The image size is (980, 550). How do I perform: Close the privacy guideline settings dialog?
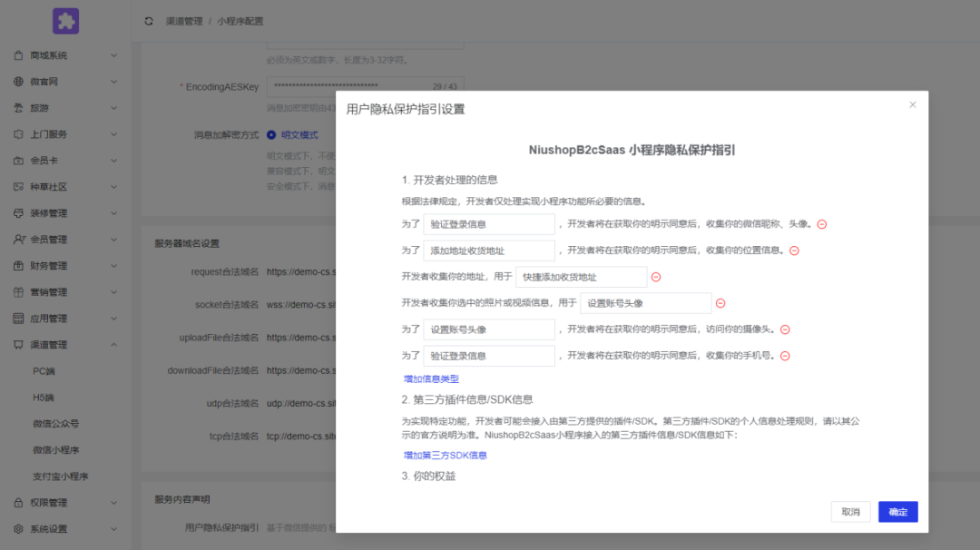click(912, 105)
